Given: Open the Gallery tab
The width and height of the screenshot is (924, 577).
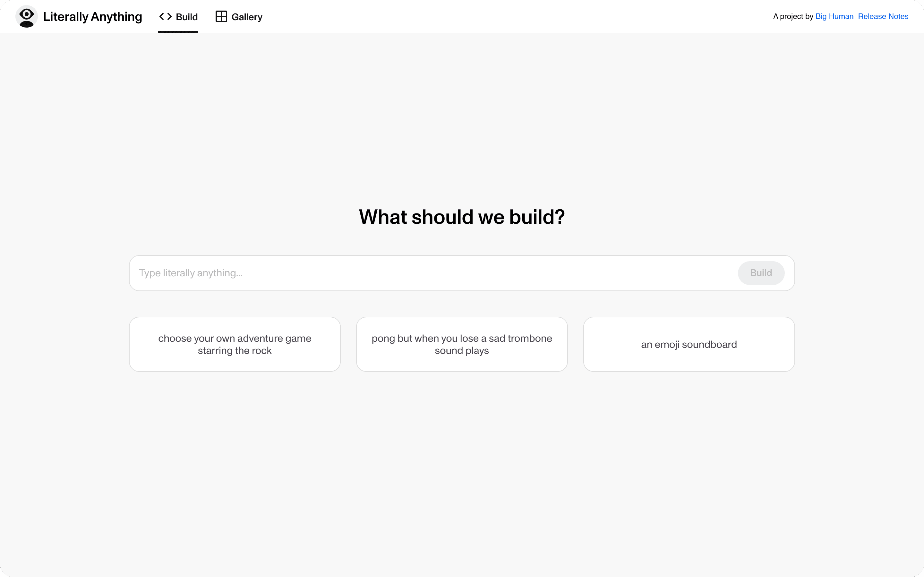Looking at the screenshot, I should [x=246, y=17].
